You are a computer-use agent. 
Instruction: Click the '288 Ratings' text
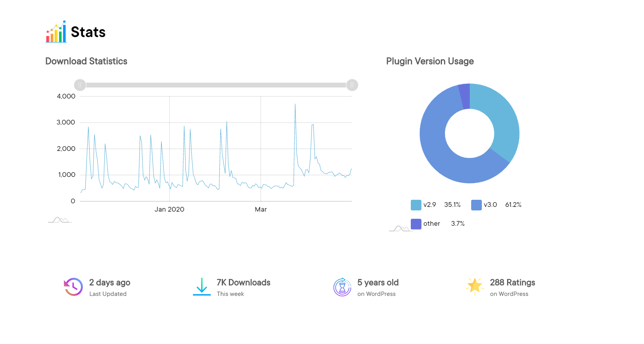pyautogui.click(x=512, y=283)
